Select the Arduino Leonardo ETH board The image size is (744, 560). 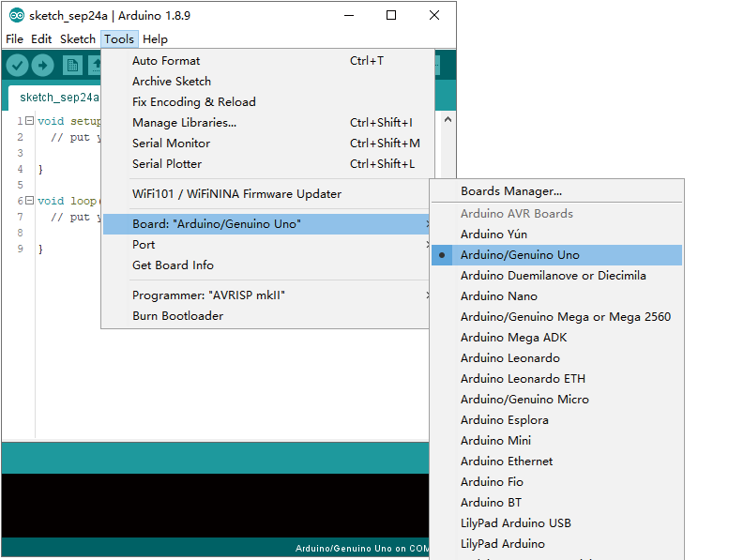pyautogui.click(x=557, y=379)
